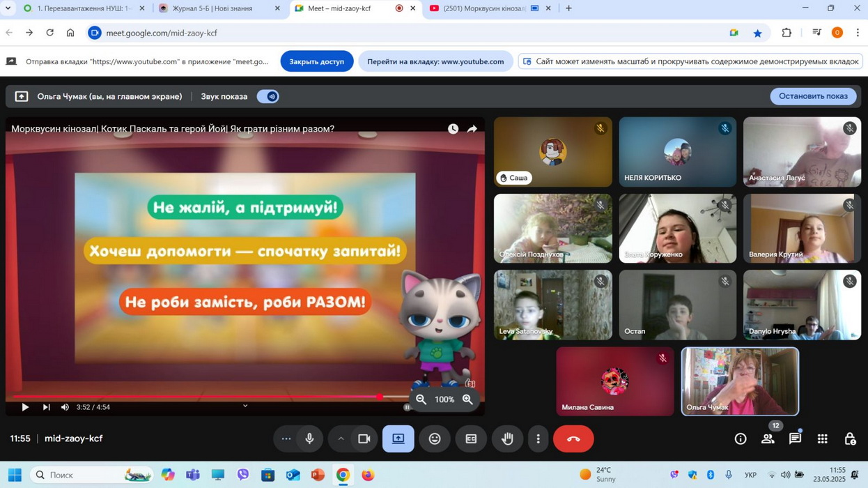Raise hand in the meeting

[x=507, y=439]
